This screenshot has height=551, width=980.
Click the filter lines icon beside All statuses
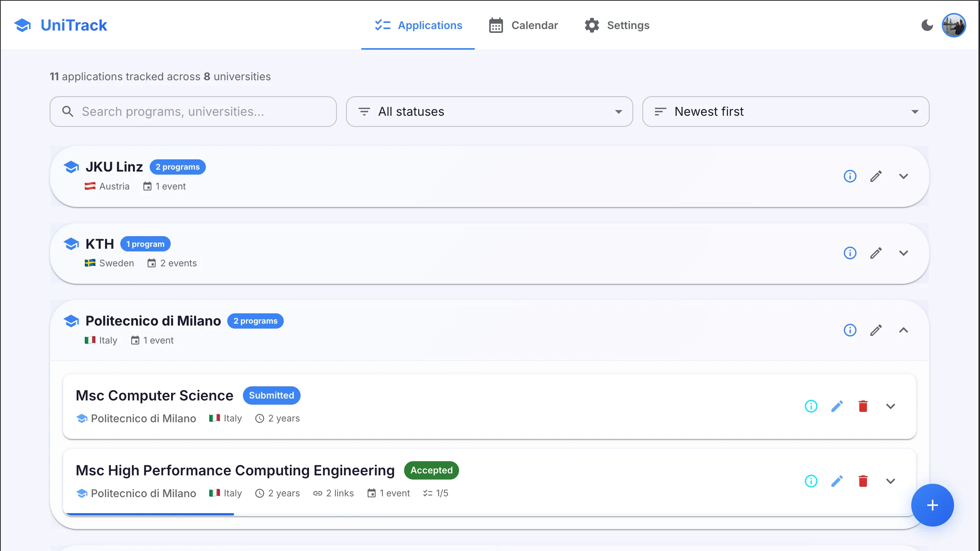[x=364, y=112]
